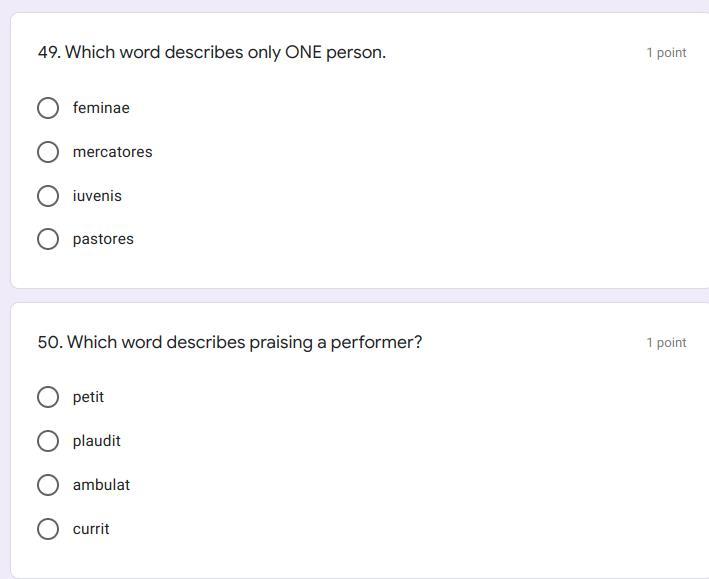Click question 50 title about praising a performer
This screenshot has width=709, height=579.
coord(230,342)
